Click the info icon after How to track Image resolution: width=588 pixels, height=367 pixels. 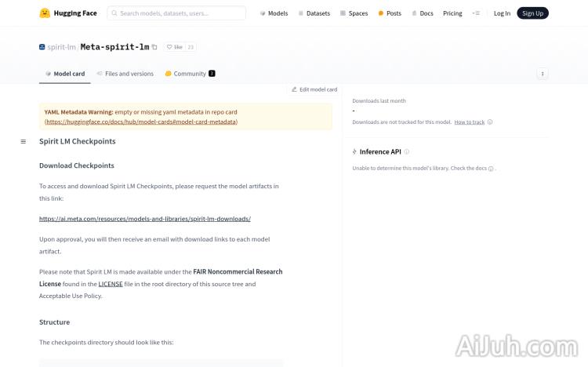click(x=490, y=122)
